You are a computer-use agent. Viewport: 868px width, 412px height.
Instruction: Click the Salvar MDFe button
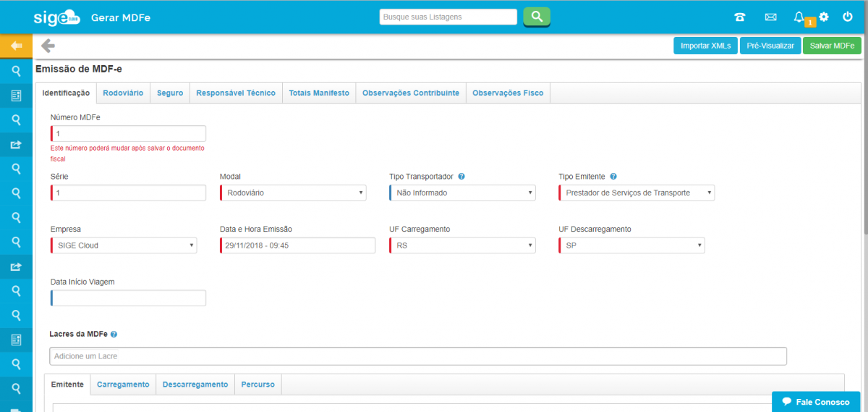tap(832, 46)
